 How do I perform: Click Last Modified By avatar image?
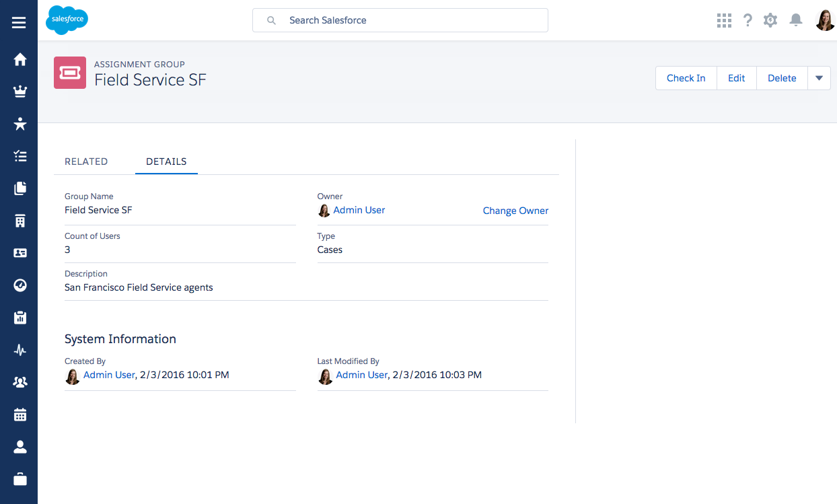(325, 376)
